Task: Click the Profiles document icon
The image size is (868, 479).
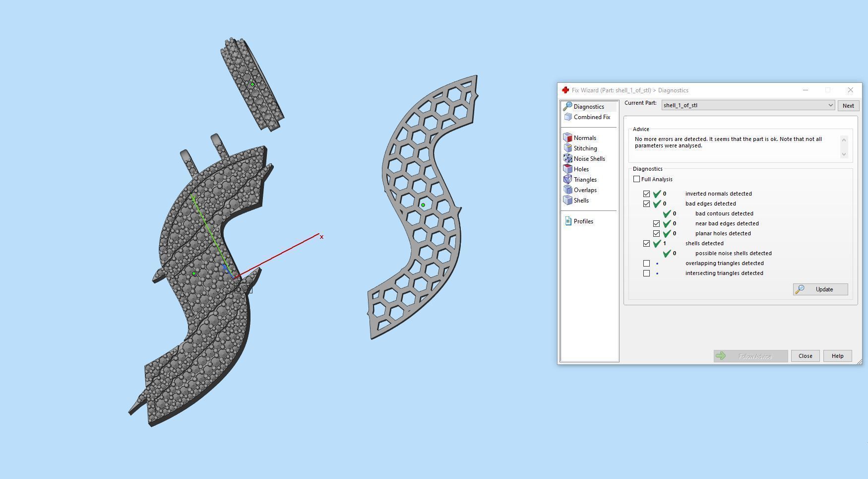Action: pos(568,221)
